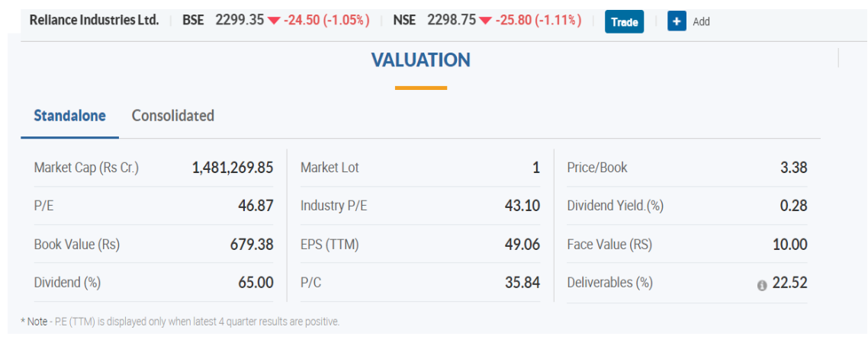The height and width of the screenshot is (346, 868).
Task: Open the Trade button
Action: click(624, 21)
